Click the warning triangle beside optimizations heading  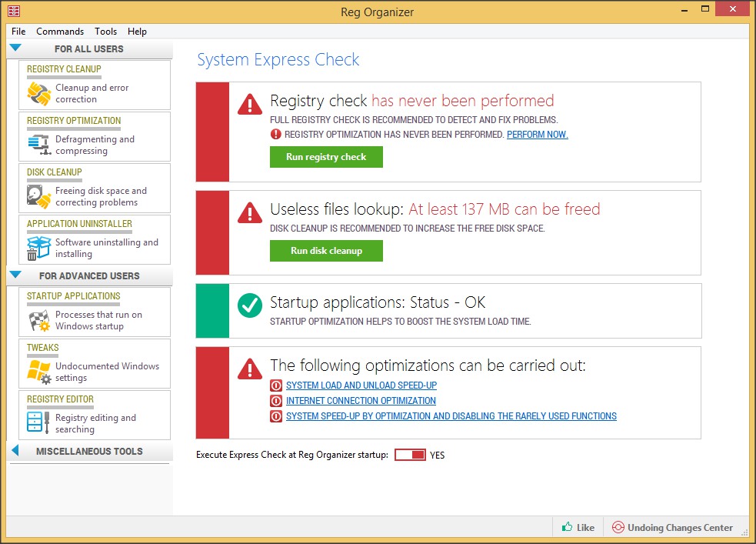250,369
